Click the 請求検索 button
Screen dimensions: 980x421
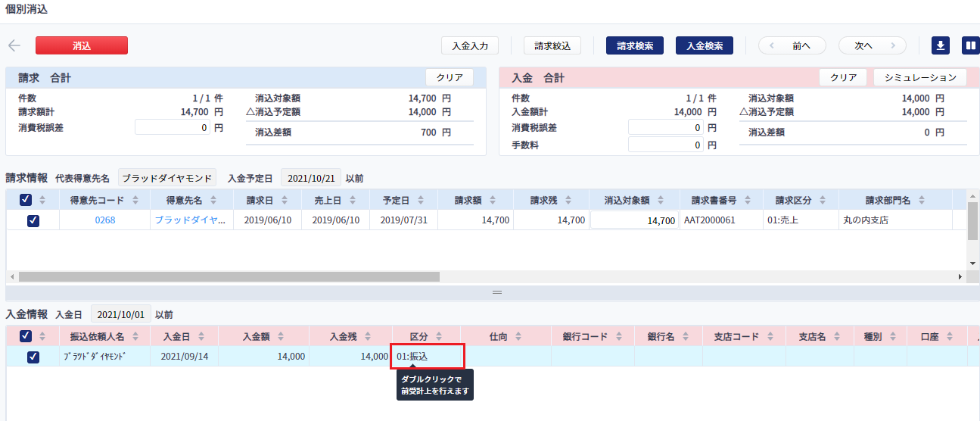635,45
